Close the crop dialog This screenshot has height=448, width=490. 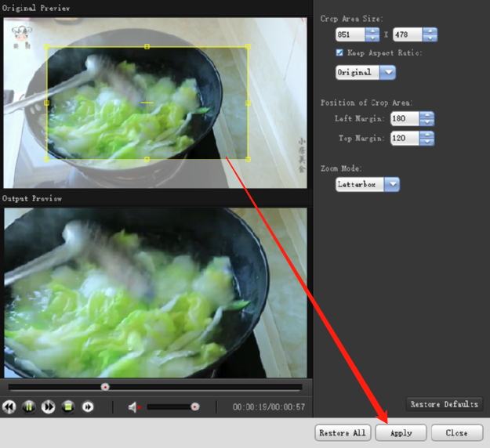tap(457, 432)
